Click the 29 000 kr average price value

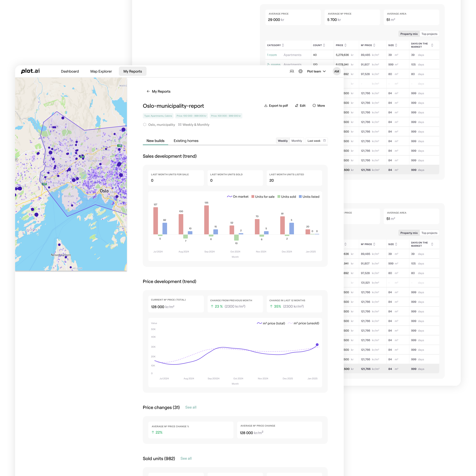pyautogui.click(x=276, y=20)
